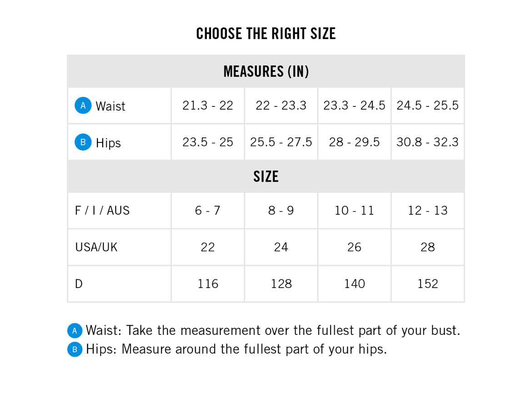Click the B icon in the footnote legend
The height and width of the screenshot is (400, 532).
pos(75,349)
